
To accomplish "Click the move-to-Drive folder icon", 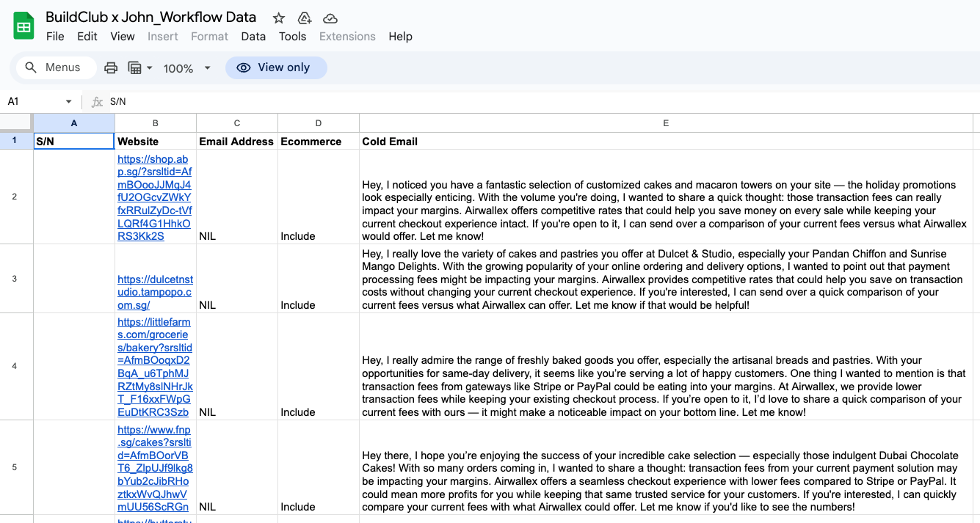I will tap(305, 18).
